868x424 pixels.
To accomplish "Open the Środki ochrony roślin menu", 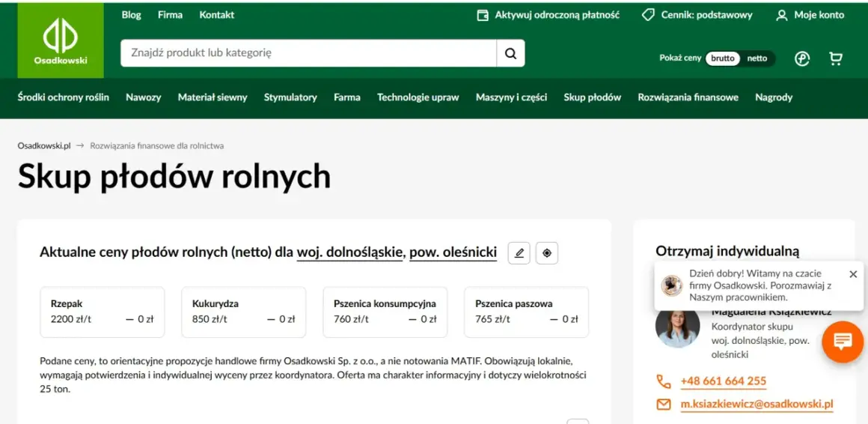I will [x=63, y=97].
